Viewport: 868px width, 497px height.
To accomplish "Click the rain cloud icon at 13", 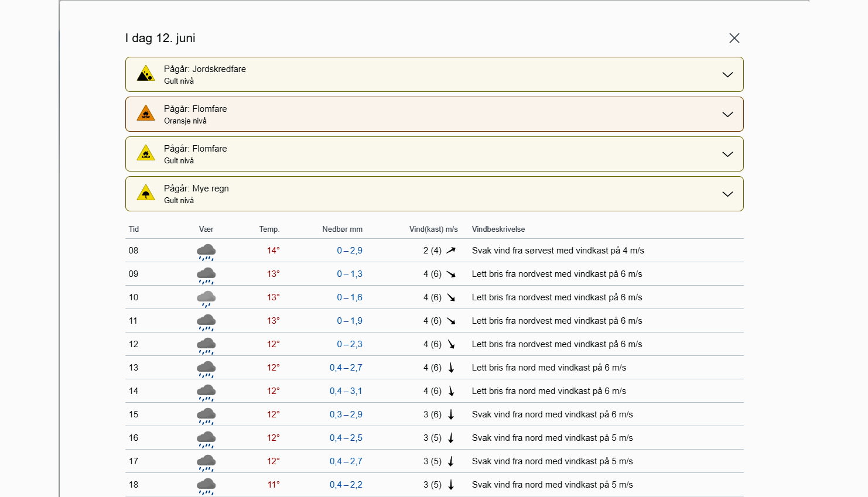I will [x=206, y=369].
